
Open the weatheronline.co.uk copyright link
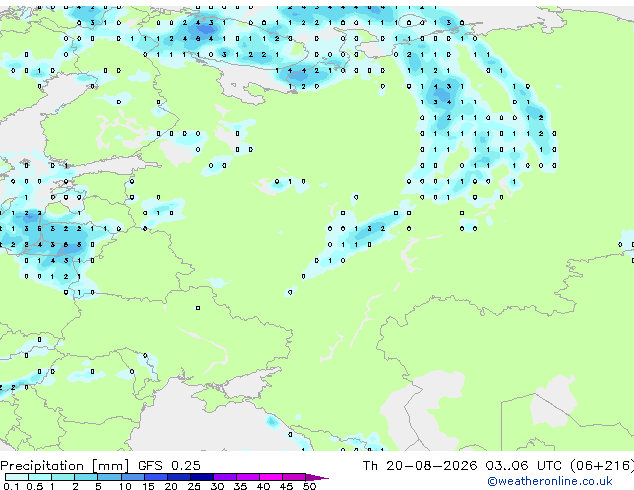pos(550,481)
